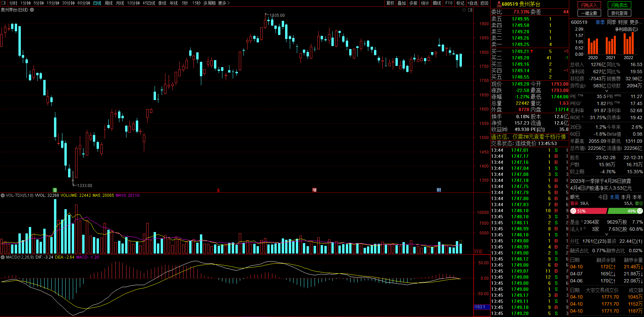
Task: Click the 增 event marker on the chart
Action: [314, 190]
